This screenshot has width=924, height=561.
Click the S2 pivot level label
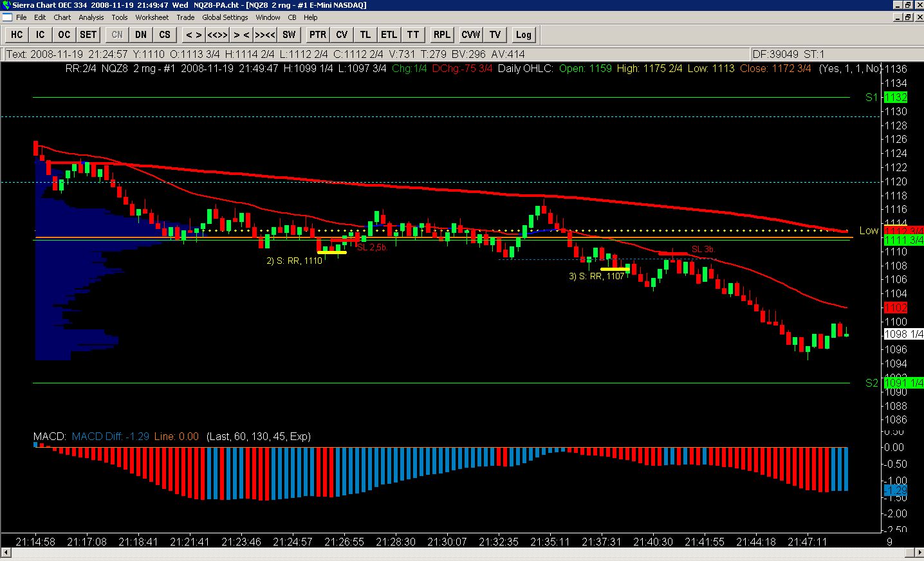point(872,383)
